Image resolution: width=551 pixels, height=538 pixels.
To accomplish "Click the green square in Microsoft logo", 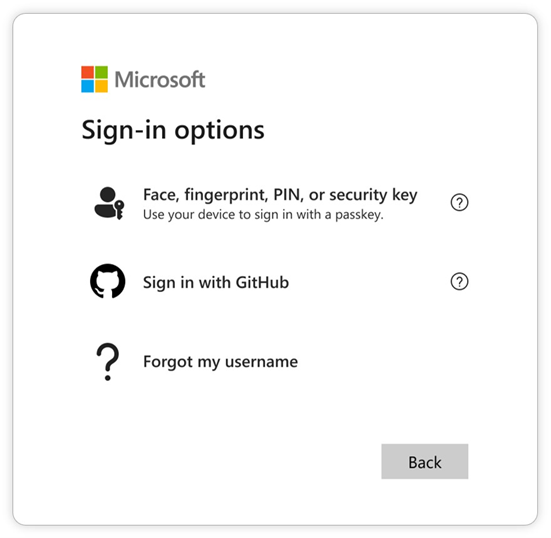I will [102, 72].
